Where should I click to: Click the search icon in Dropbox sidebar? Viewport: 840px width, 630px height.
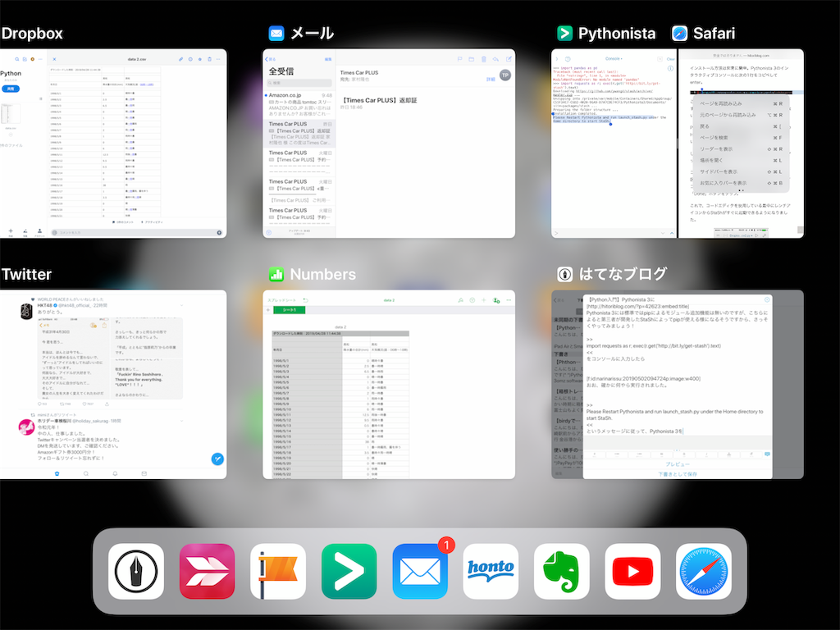click(x=17, y=59)
